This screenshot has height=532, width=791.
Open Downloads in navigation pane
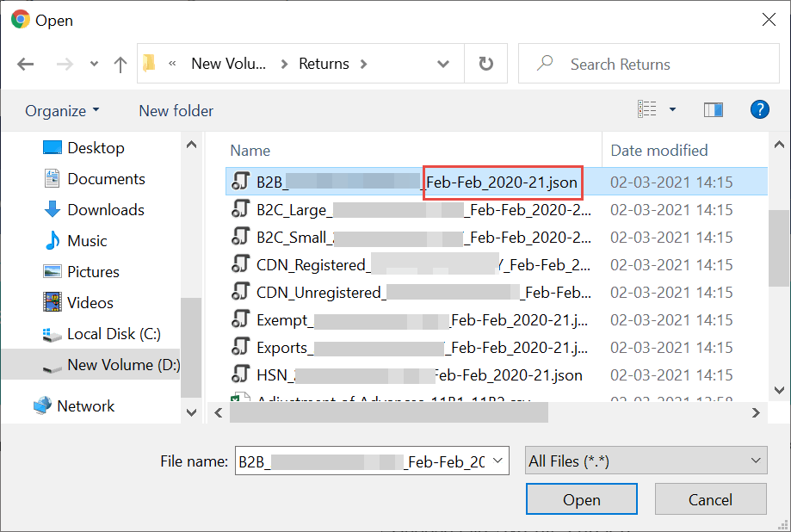(94, 209)
